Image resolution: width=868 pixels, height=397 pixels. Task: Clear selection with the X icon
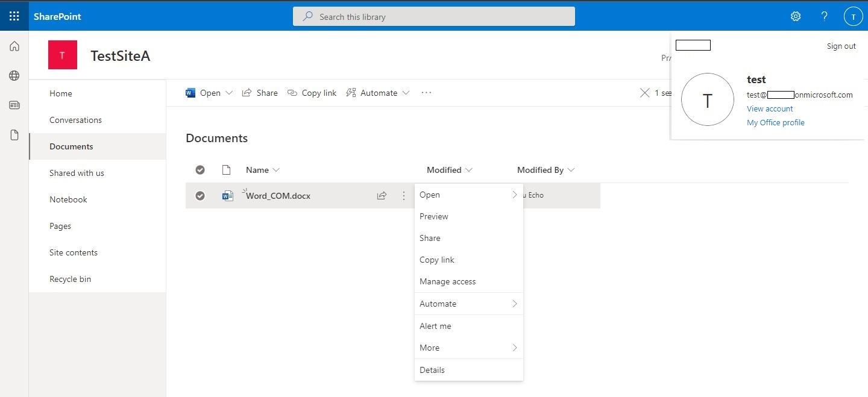coord(645,93)
